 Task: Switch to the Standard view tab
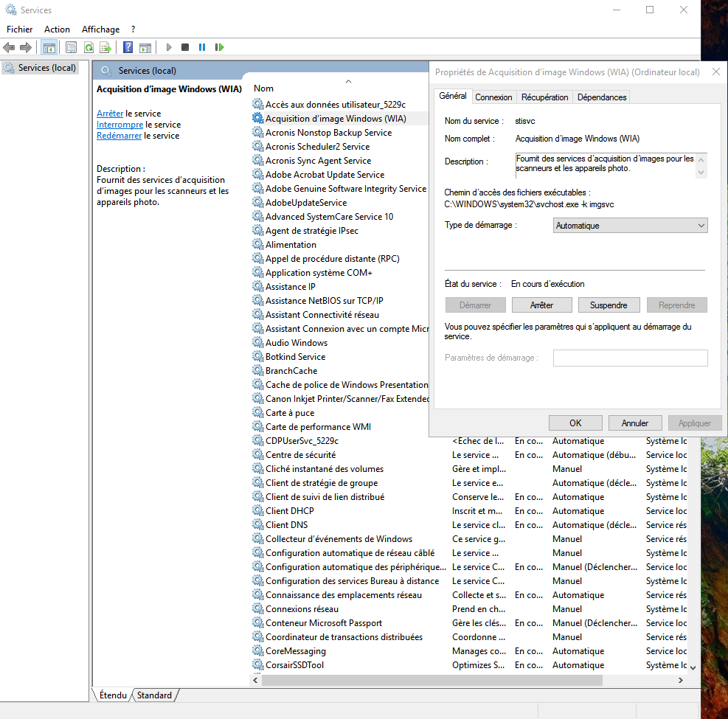click(154, 695)
